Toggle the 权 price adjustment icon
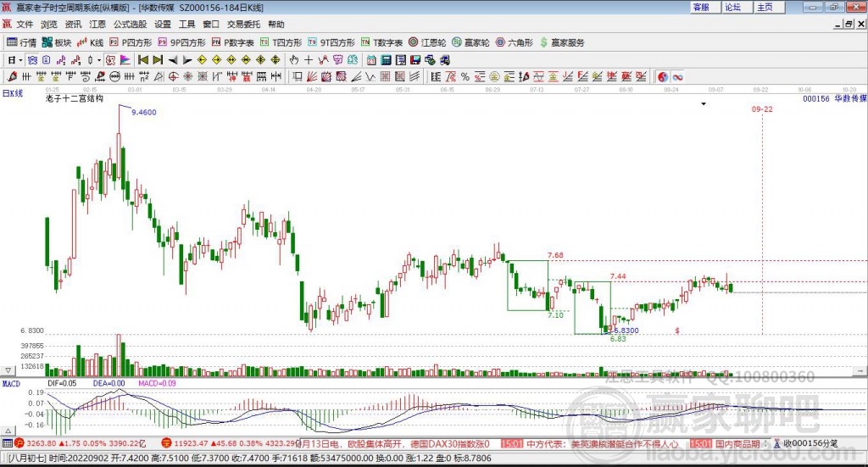 [111, 60]
